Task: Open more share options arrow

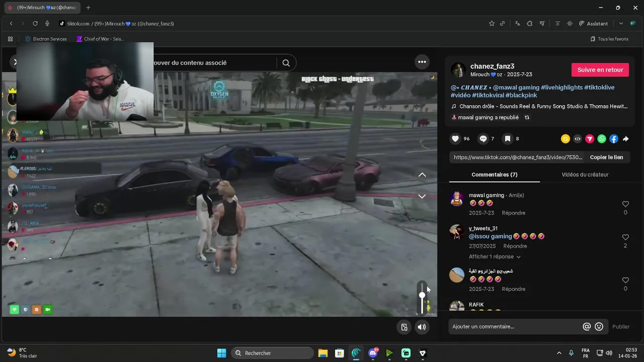Action: 626,139
